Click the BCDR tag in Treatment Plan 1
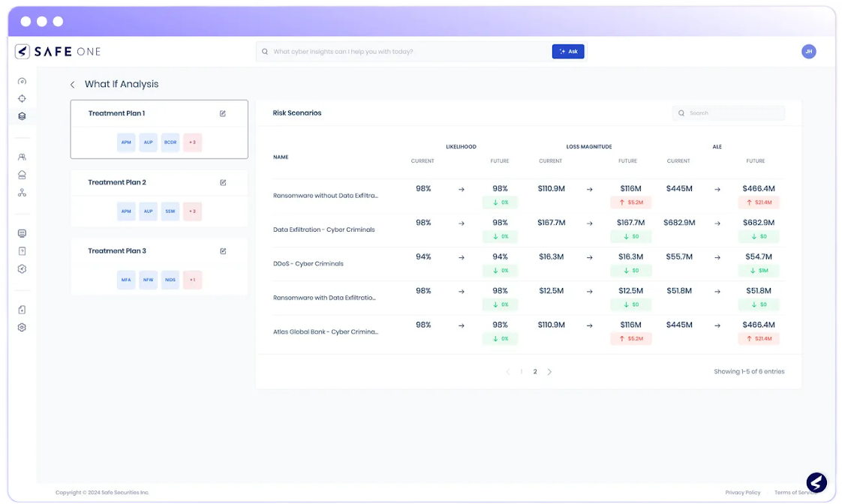Screen dimensions: 842x504 coord(170,142)
